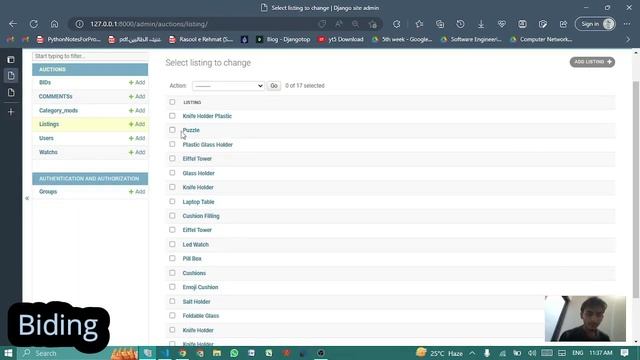Click the page vertical scrollbar
This screenshot has height=360, width=640.
[x=636, y=189]
